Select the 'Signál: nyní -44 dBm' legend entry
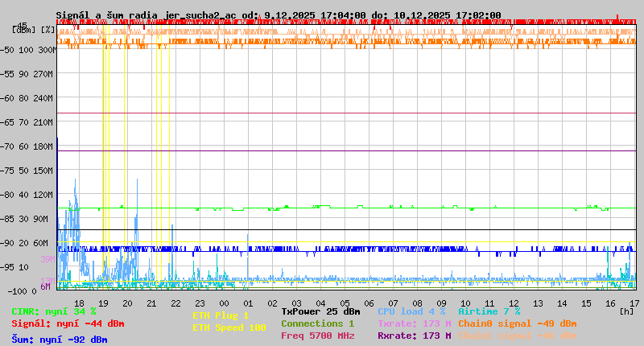The image size is (644, 346). (x=68, y=323)
